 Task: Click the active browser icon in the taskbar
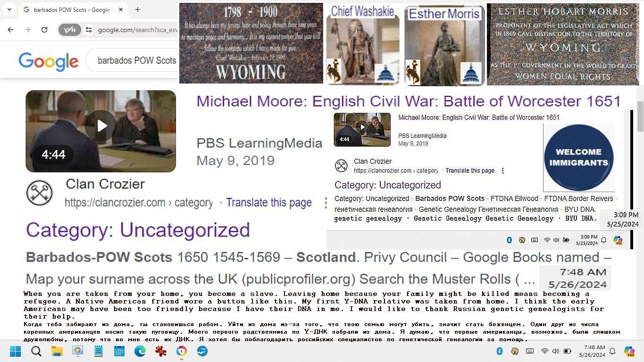click(182, 351)
